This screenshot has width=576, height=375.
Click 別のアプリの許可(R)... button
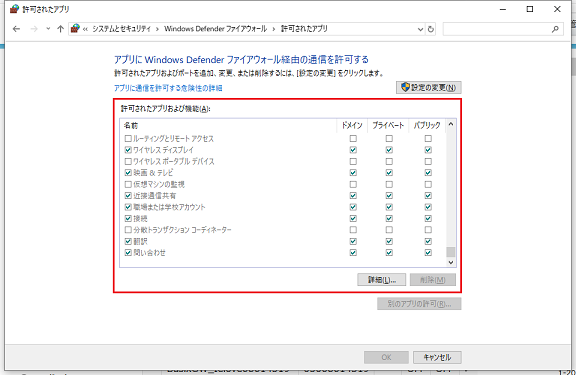click(419, 304)
